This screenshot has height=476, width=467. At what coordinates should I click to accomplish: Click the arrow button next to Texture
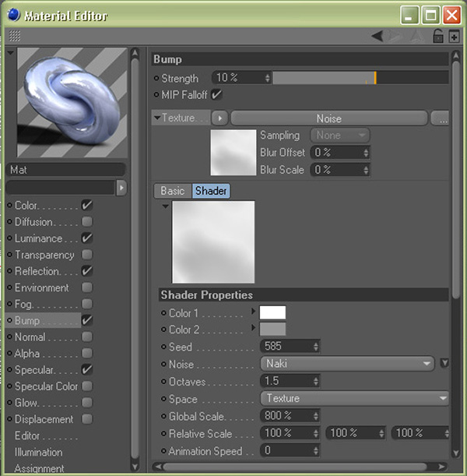click(x=220, y=118)
